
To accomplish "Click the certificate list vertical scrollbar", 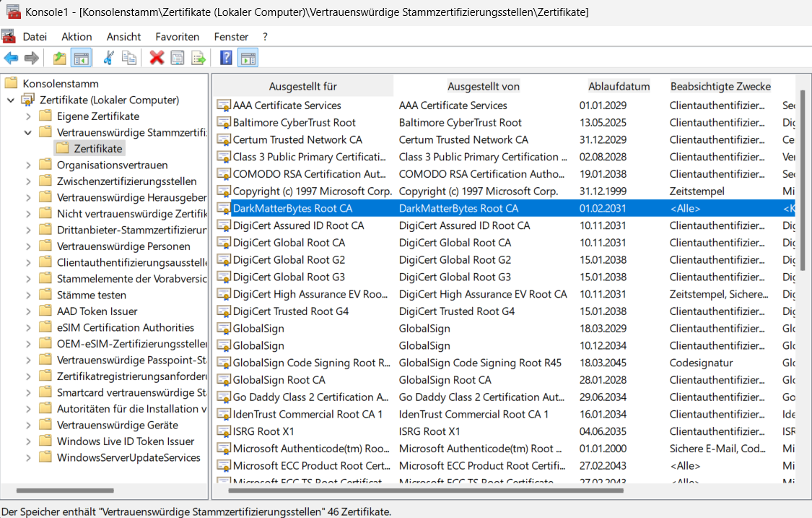I will pos(803,180).
